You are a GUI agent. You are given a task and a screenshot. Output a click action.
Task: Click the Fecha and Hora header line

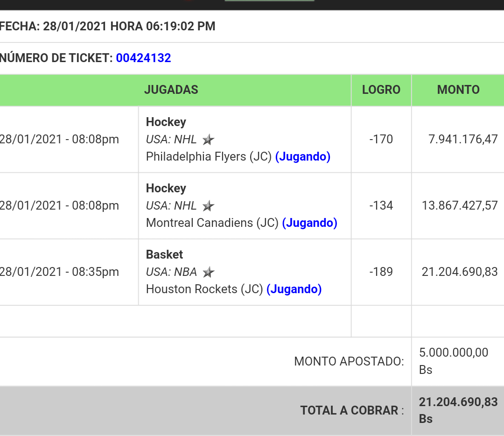click(x=107, y=26)
